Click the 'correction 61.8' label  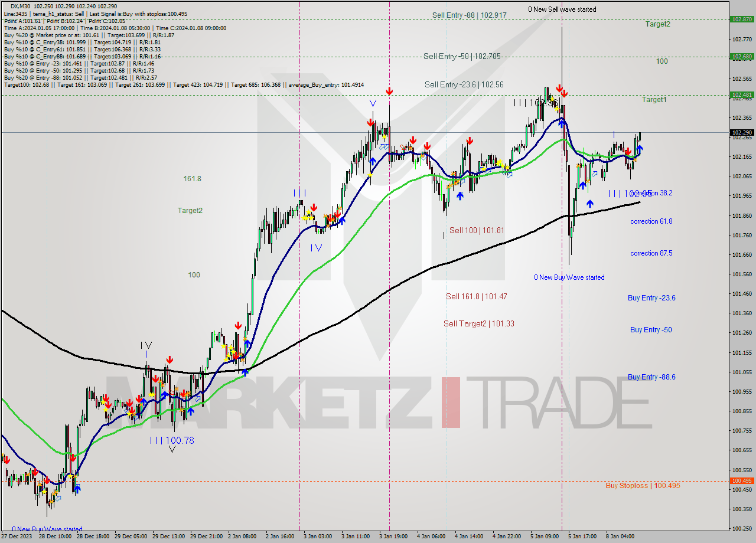click(x=651, y=221)
